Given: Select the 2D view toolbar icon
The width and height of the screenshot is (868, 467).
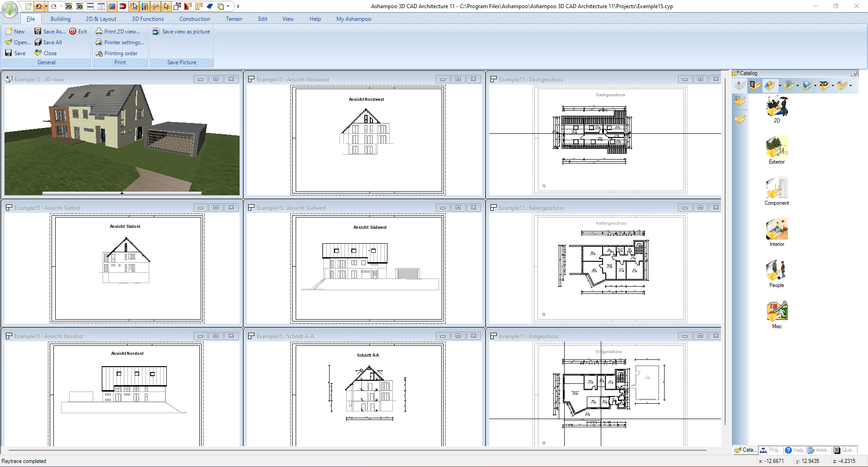Looking at the screenshot, I should (68, 6).
